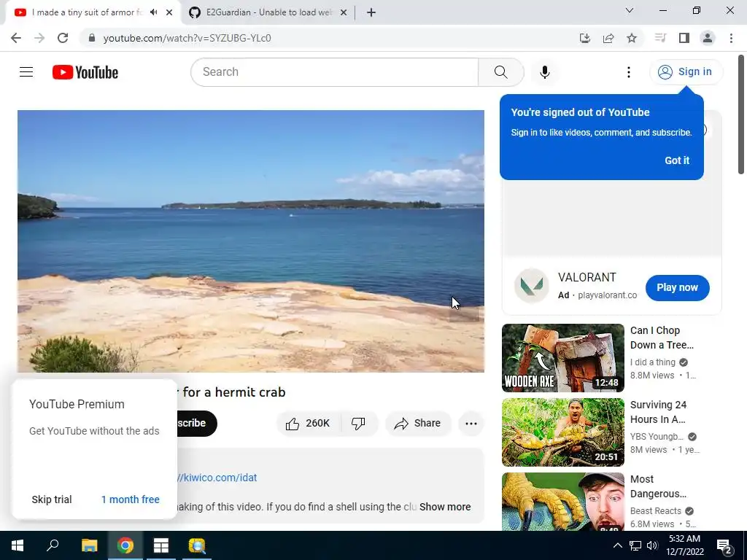Image resolution: width=747 pixels, height=560 pixels.
Task: Click in the YouTube Search field
Action: (x=334, y=72)
